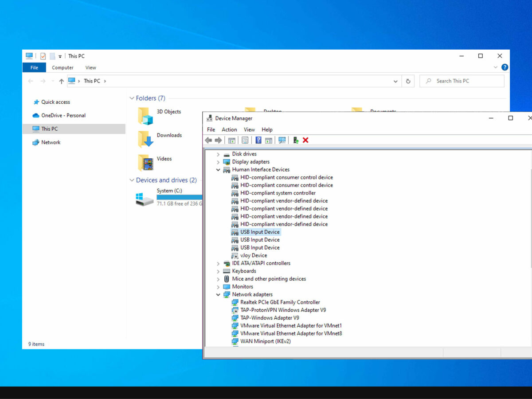Select Network in Explorer navigation pane
Screen dimensions: 532x399
47,142
